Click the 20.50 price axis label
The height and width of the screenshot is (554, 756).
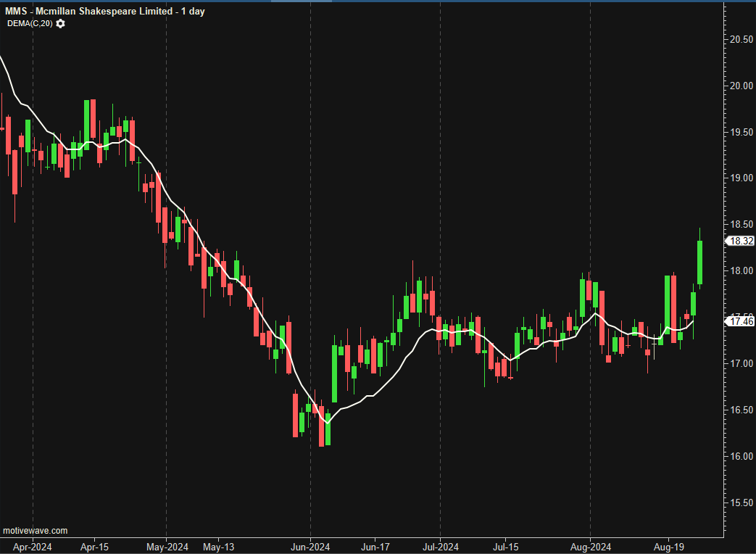[x=740, y=39]
